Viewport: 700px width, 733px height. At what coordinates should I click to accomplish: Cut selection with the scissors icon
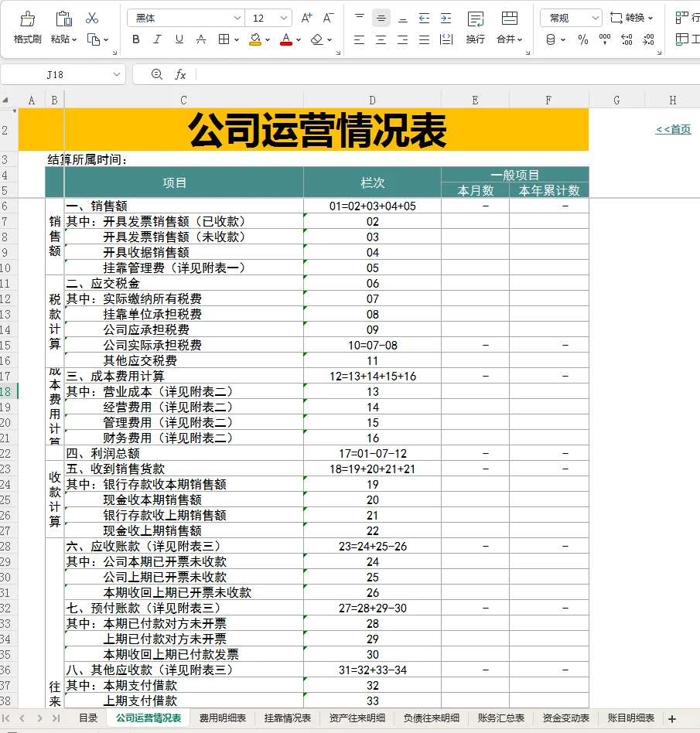(x=92, y=19)
